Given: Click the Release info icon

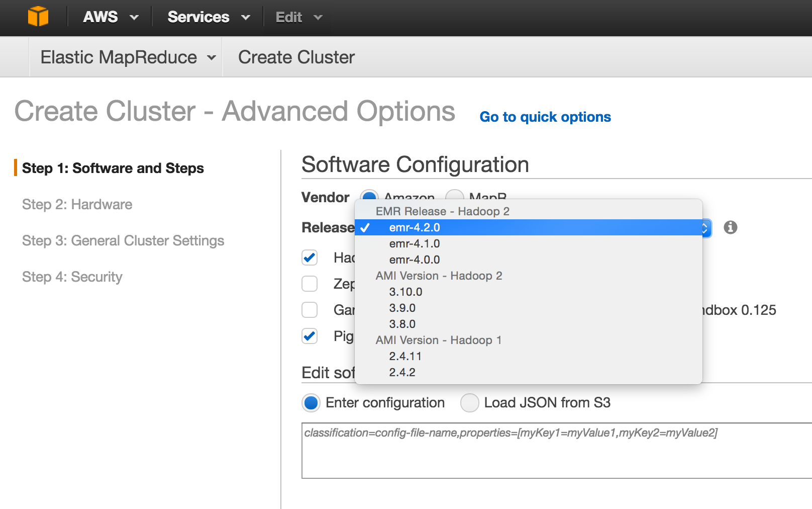Looking at the screenshot, I should tap(730, 227).
